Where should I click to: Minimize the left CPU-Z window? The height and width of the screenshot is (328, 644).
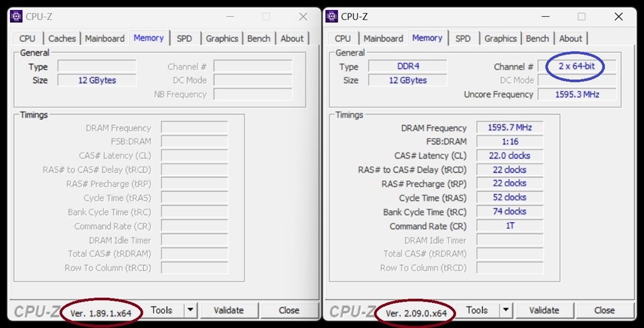coord(230,16)
